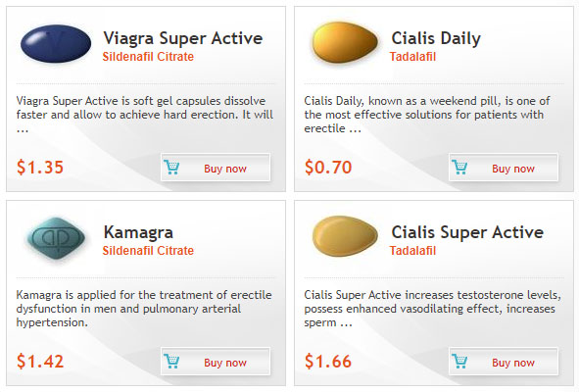The height and width of the screenshot is (392, 579).
Task: Buy now the Viagra Super Active product
Action: 216,167
